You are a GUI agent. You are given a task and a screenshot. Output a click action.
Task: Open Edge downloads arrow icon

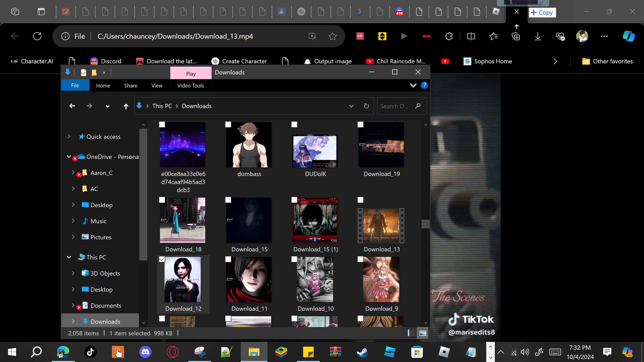point(538,36)
